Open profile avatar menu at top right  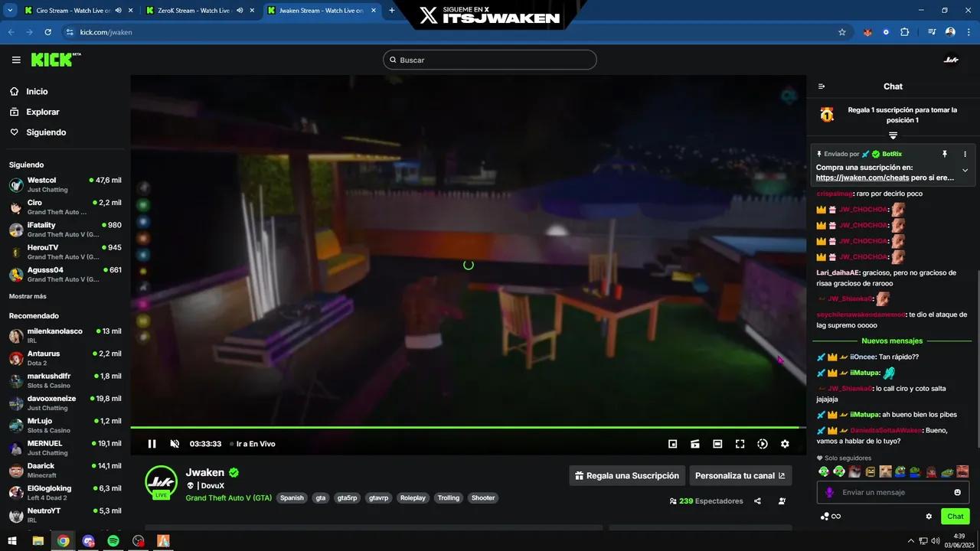[x=951, y=60]
